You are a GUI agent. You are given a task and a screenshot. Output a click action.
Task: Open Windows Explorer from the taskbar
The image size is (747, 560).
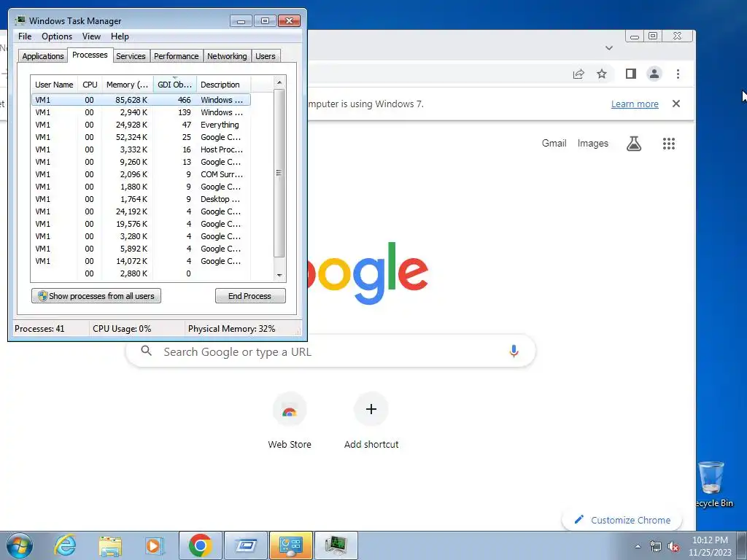pyautogui.click(x=110, y=545)
